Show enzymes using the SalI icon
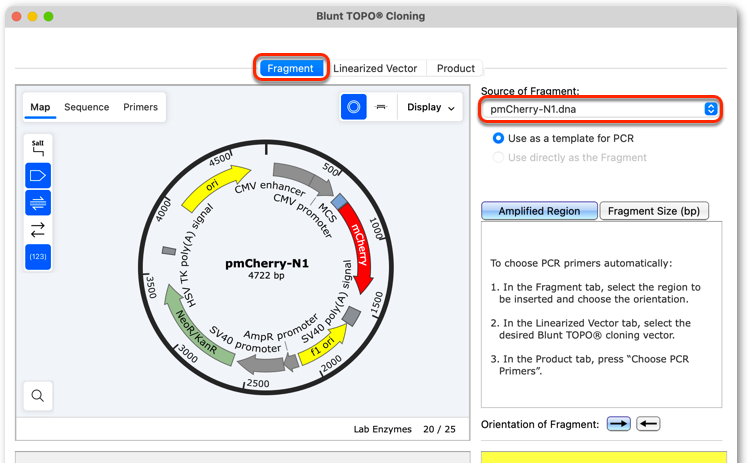Viewport: 748px width, 463px height. coord(38,148)
